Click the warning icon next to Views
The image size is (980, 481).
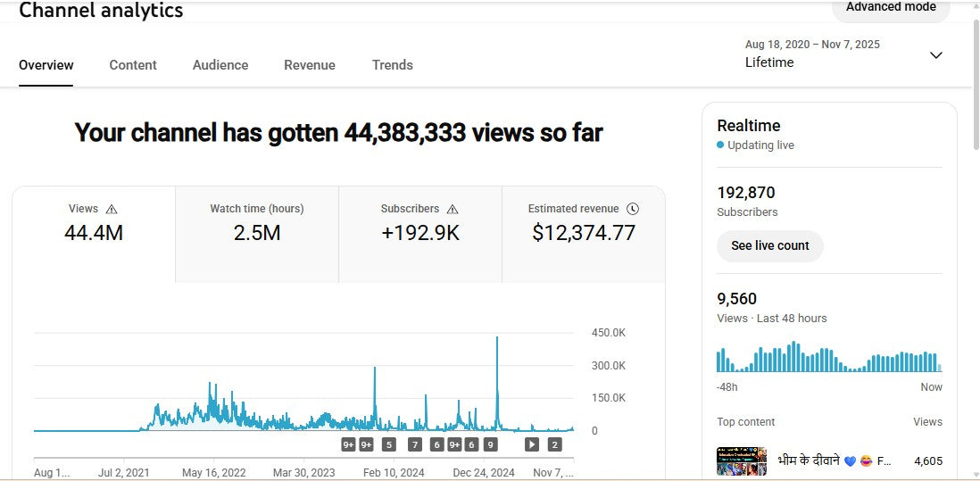(x=112, y=209)
